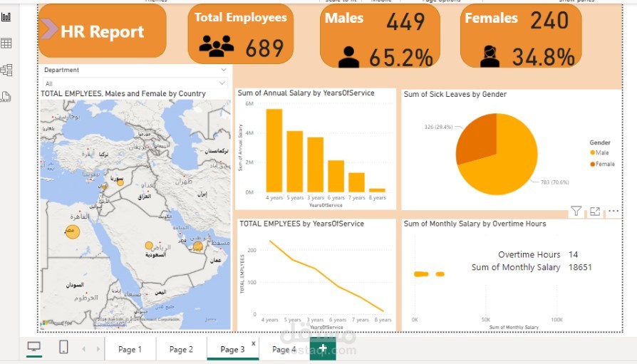The height and width of the screenshot is (364, 637).
Task: Add a new page with the plus button
Action: (323, 348)
